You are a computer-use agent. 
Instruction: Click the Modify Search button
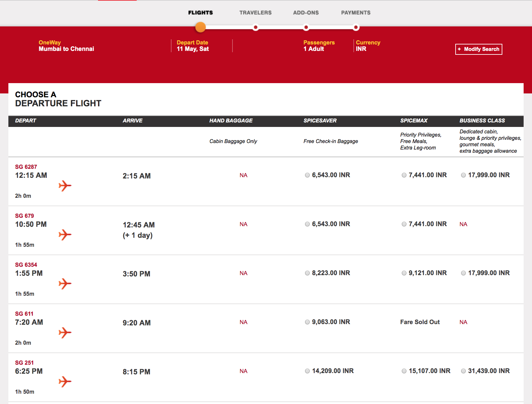click(478, 49)
